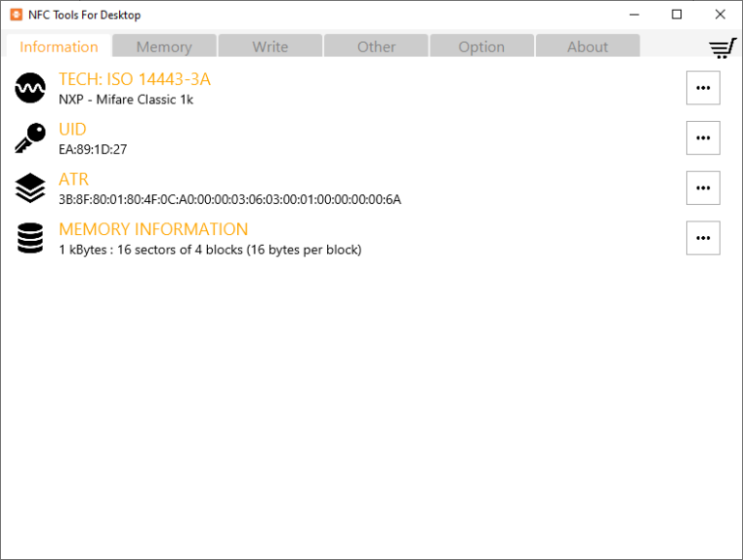Click the TECH: ISO 14443-3A heading
Viewport: 743px width, 560px height.
[134, 79]
